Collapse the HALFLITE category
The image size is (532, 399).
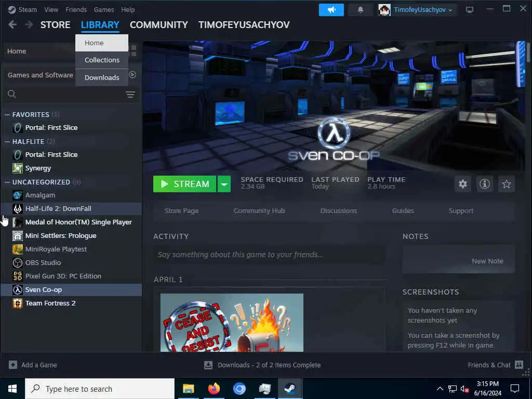point(7,141)
